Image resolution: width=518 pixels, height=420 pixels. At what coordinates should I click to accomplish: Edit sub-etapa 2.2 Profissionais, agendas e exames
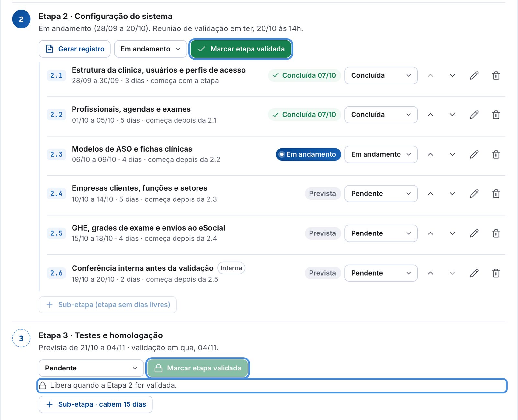point(474,115)
